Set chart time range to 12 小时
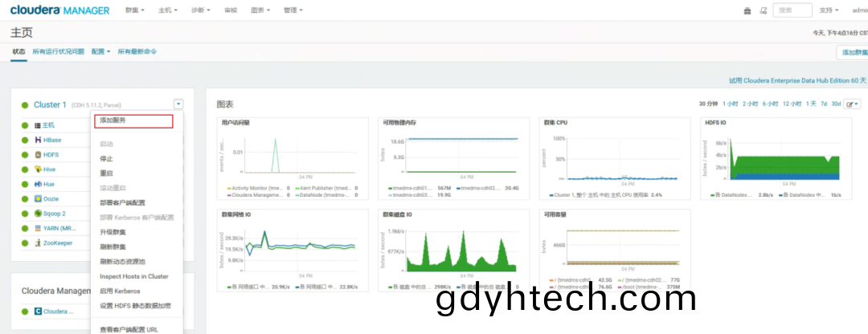The height and width of the screenshot is (334, 868). click(792, 104)
